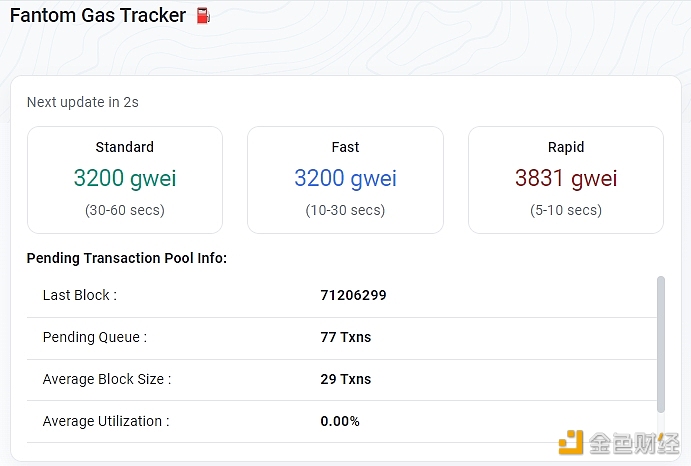
Task: Select the Standard 3200 gwei card
Action: 125,180
